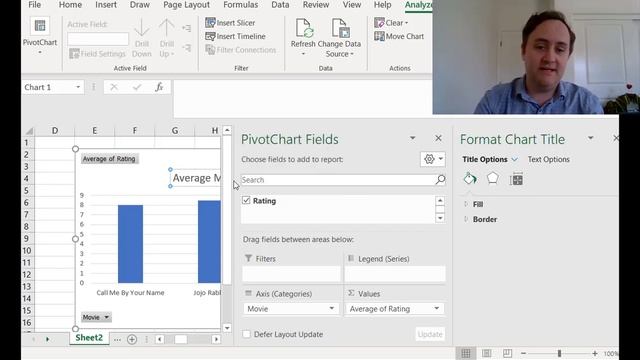Open Format Chart Title pane options arrow

point(590,138)
